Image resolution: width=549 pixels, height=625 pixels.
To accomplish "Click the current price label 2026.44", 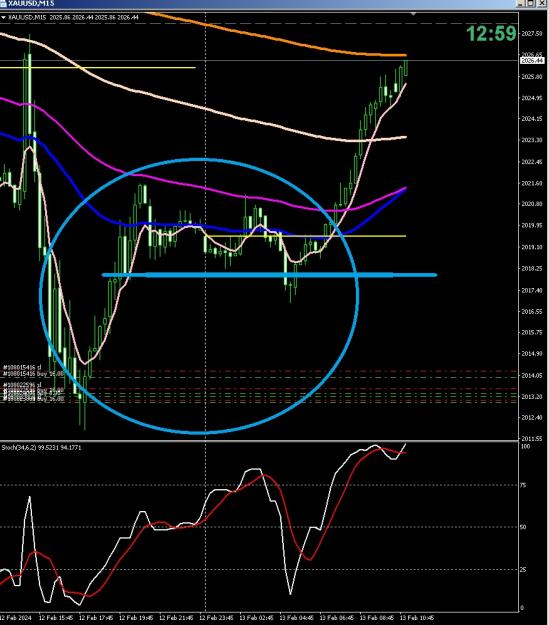I will tap(532, 61).
